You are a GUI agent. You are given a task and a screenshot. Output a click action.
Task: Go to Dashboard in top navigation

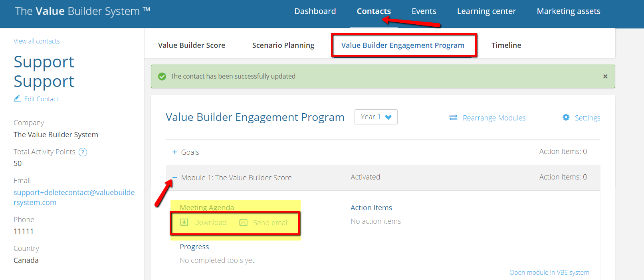(315, 11)
